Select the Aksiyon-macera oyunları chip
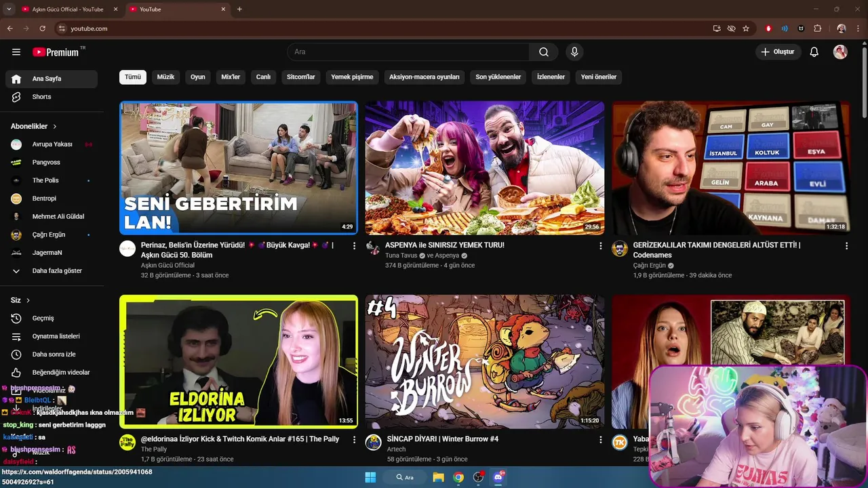The height and width of the screenshot is (488, 868). click(x=425, y=77)
